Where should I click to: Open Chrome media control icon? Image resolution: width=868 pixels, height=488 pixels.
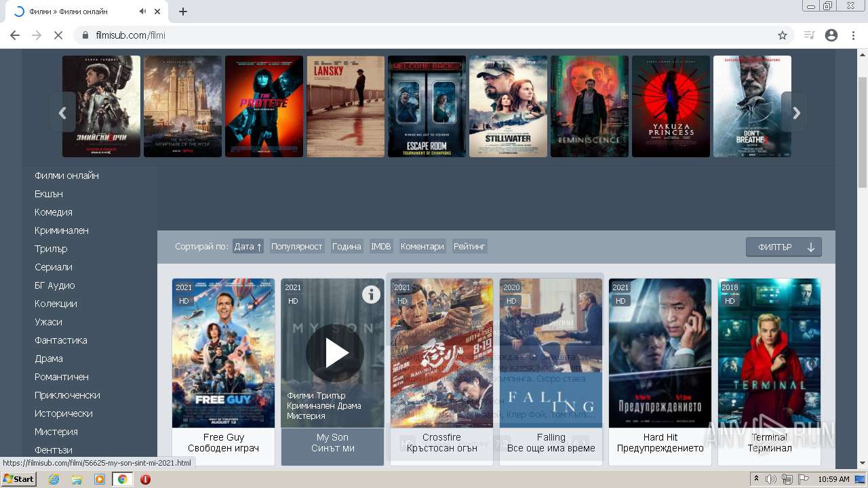pyautogui.click(x=809, y=35)
